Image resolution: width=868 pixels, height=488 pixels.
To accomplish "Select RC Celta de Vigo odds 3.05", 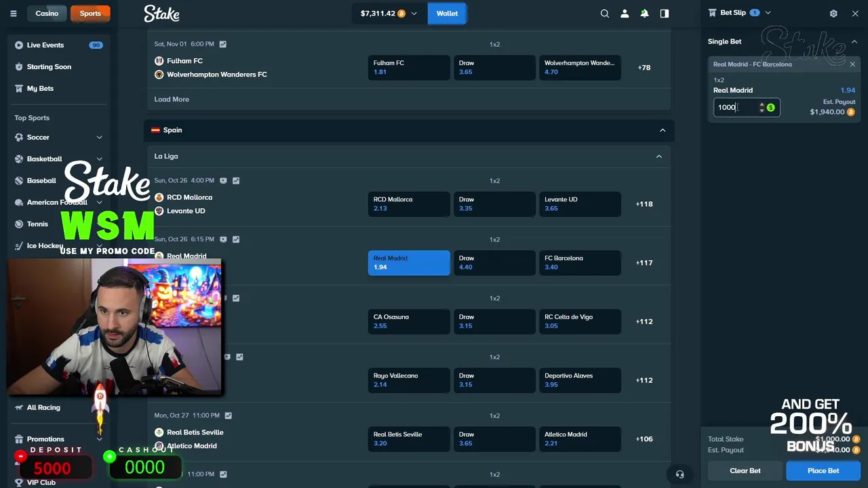I will (x=580, y=321).
